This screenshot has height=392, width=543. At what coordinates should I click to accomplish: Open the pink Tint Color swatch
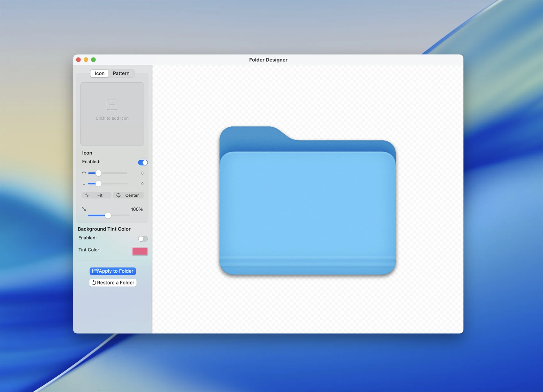(x=140, y=251)
